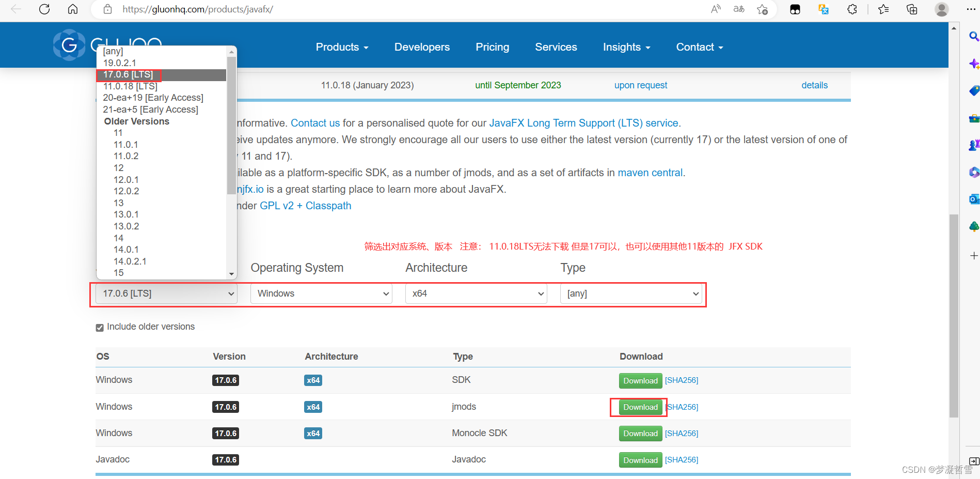980x479 pixels.
Task: Select 19.0.2.1 in version list
Action: click(162, 63)
